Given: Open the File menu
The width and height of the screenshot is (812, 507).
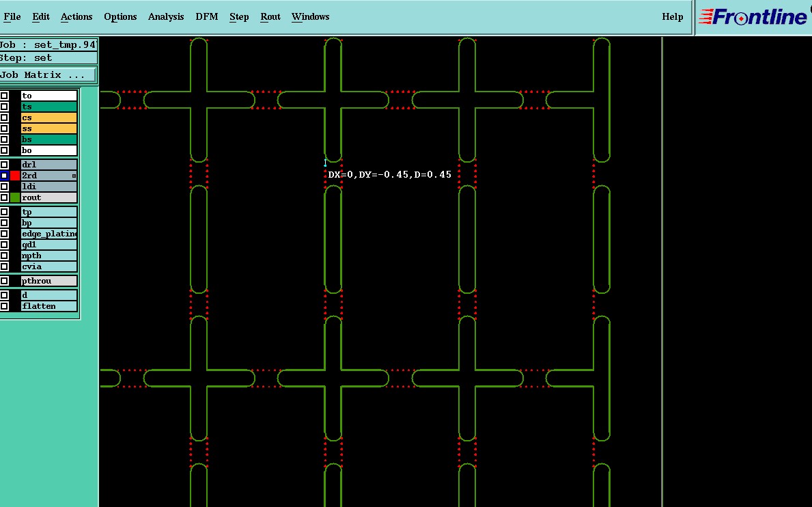Looking at the screenshot, I should 12,16.
